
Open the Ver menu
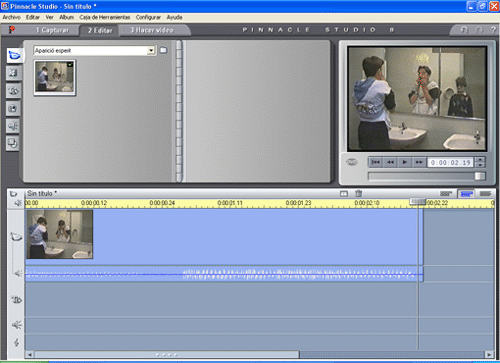pos(50,17)
